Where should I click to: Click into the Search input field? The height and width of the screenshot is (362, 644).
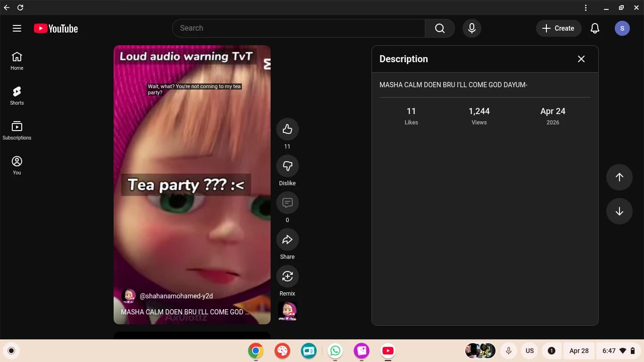tap(299, 28)
